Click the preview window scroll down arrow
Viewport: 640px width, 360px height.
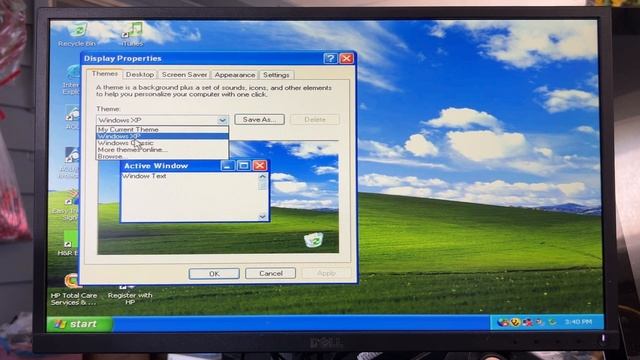tap(262, 217)
